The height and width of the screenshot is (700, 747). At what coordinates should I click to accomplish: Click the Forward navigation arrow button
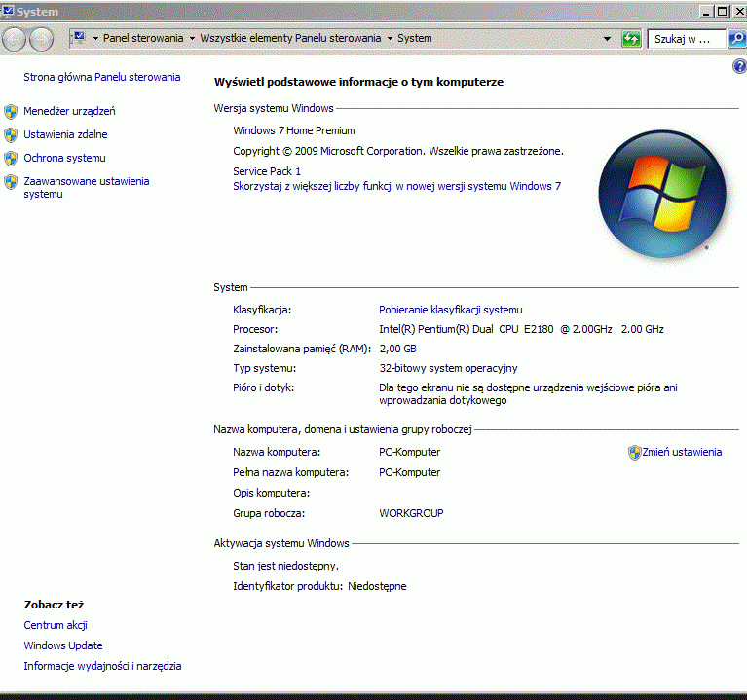[x=42, y=39]
